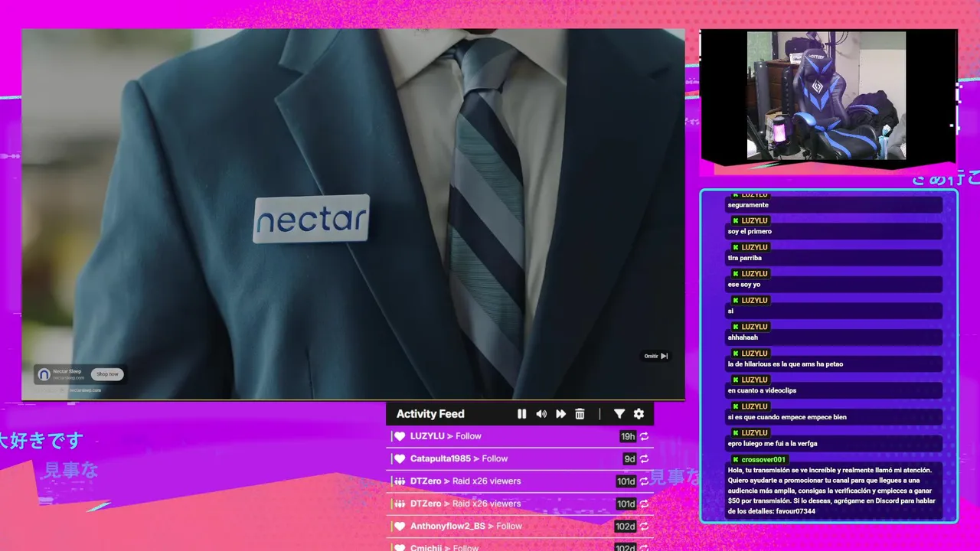The image size is (980, 551).
Task: Click raid icon on first DTZero row
Action: point(399,481)
